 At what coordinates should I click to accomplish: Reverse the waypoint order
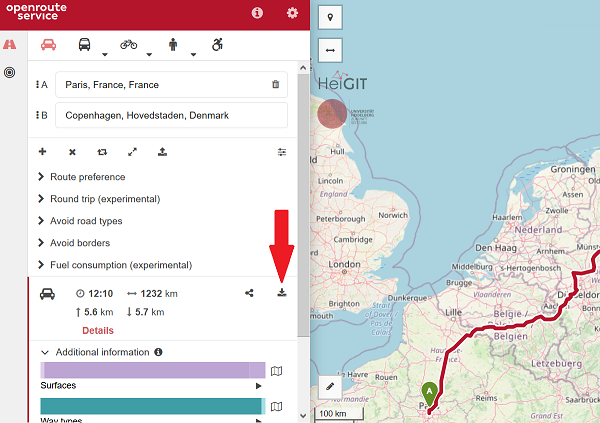[x=102, y=152]
